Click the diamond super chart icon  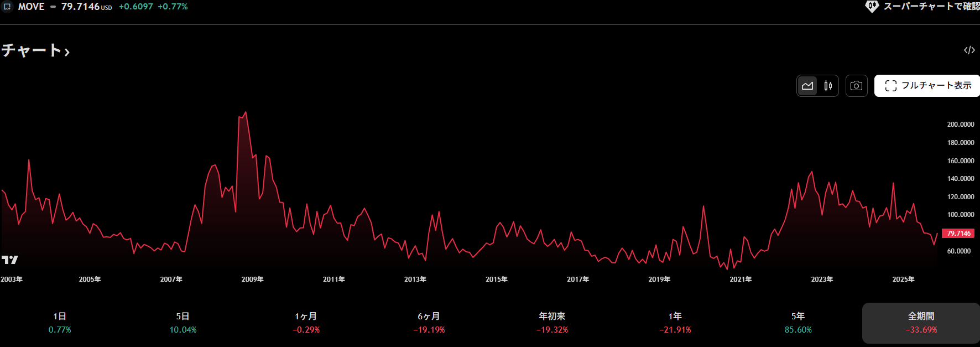[872, 7]
